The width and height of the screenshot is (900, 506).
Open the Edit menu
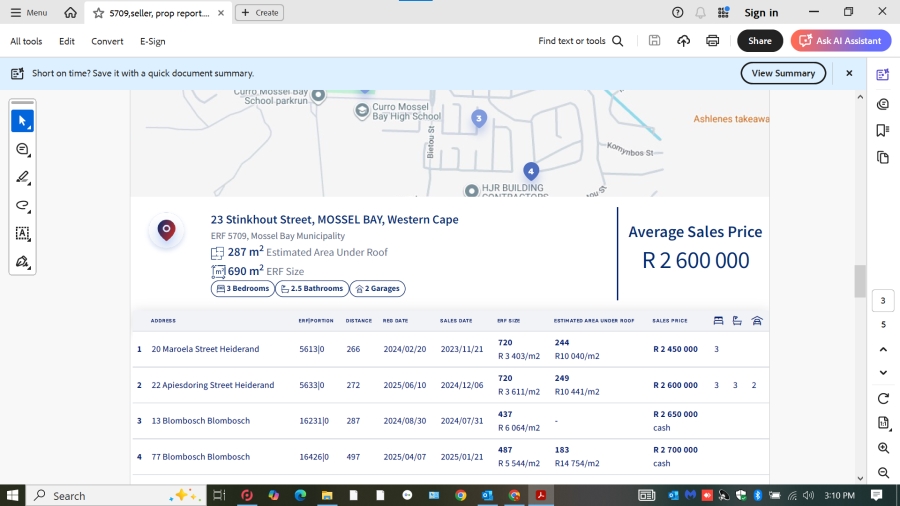(x=67, y=41)
